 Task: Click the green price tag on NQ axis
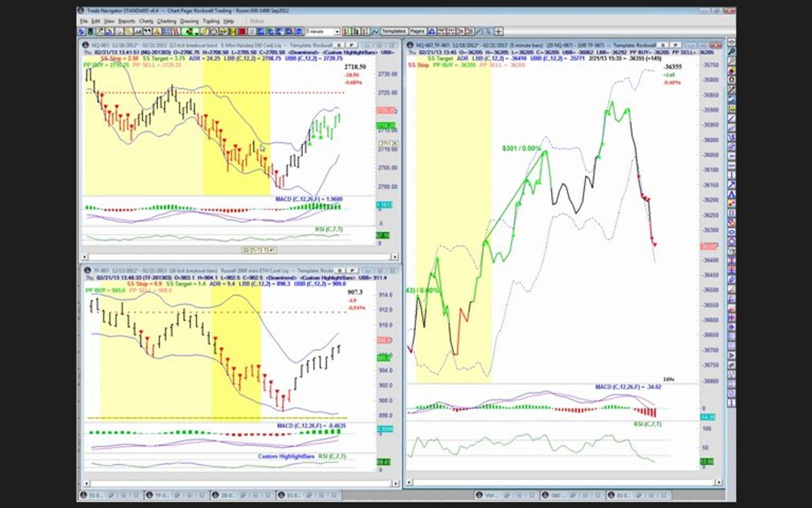[386, 126]
